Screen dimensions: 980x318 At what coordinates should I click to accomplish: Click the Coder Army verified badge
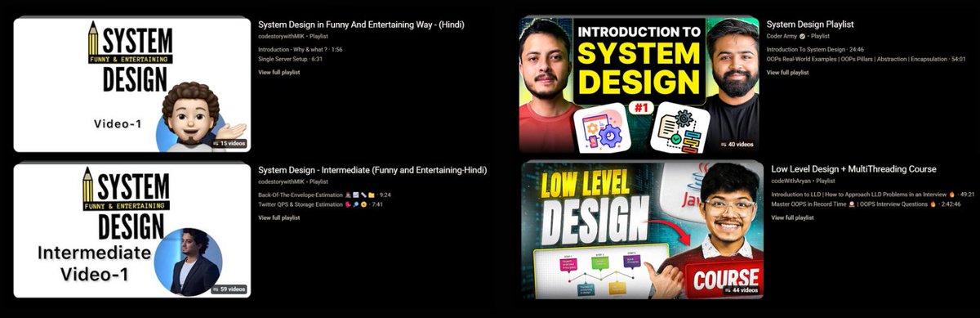pyautogui.click(x=802, y=36)
